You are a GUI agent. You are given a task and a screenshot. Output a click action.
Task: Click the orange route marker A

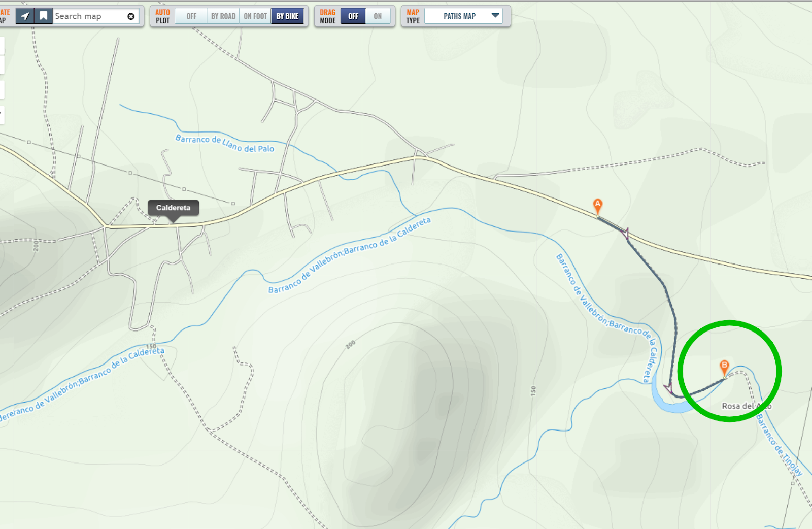tap(598, 206)
